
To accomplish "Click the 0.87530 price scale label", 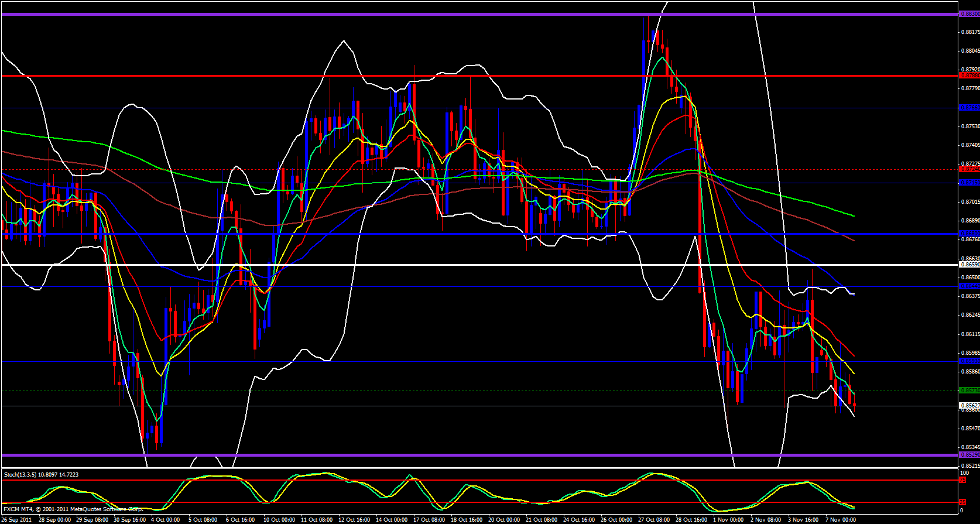I will pos(969,126).
